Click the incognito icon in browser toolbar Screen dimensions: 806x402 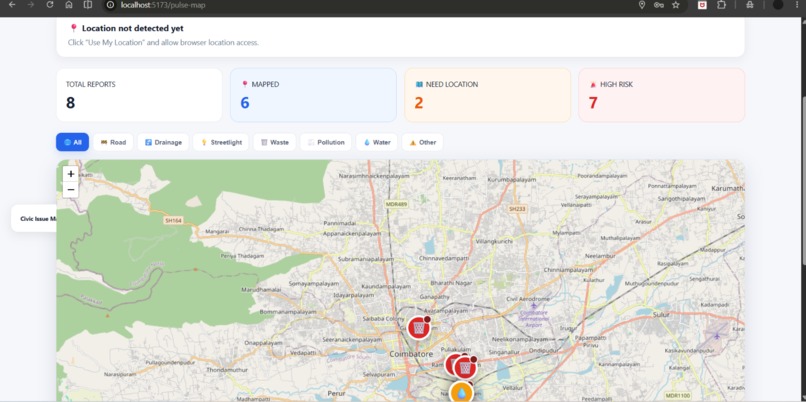click(750, 5)
